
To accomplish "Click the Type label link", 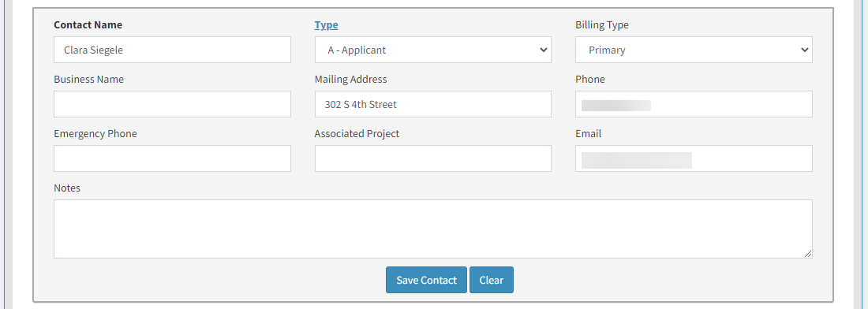I will click(326, 25).
